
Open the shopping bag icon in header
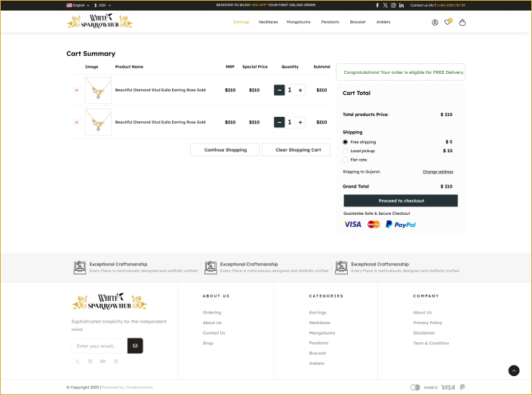pyautogui.click(x=463, y=23)
